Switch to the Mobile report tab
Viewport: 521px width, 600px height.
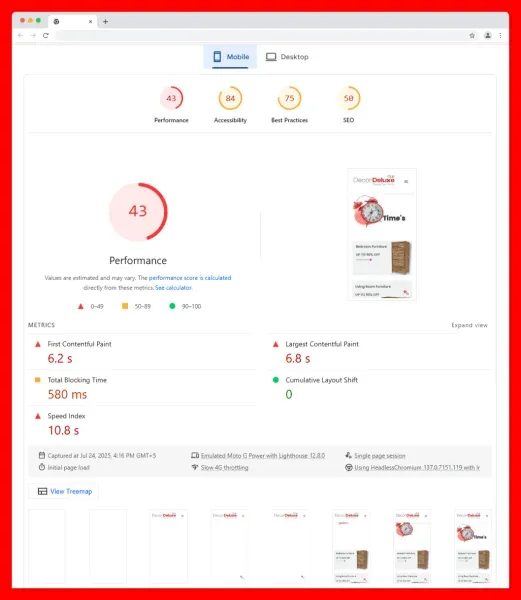231,57
